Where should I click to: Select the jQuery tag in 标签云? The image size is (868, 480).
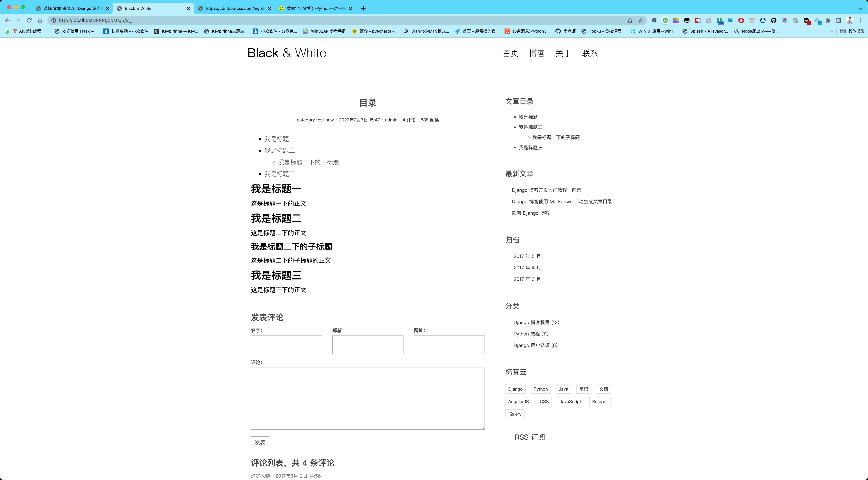tap(515, 414)
